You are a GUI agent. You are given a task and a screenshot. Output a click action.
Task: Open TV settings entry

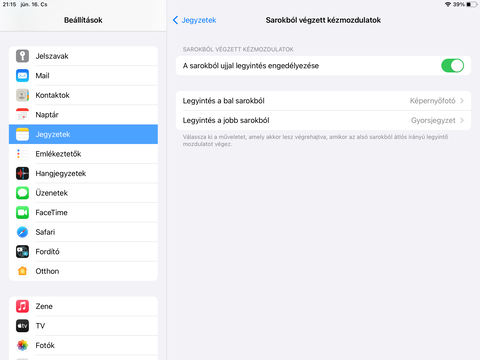pos(83,326)
